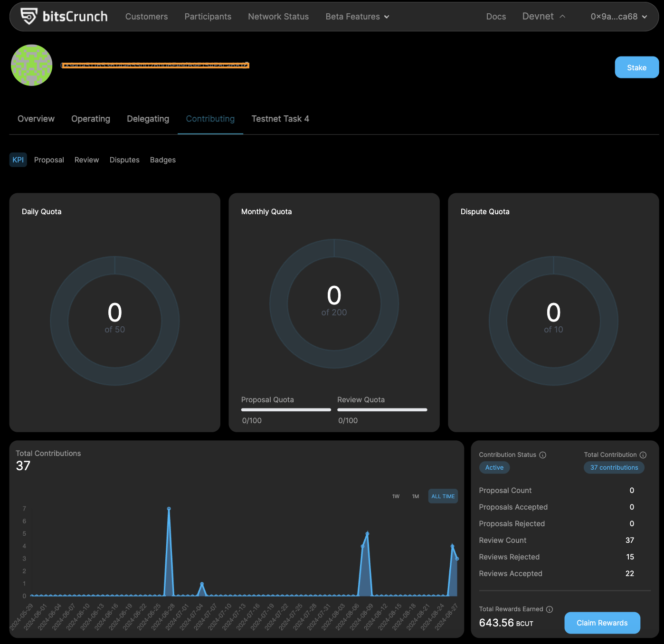Set chart range to ALL TIME
Viewport: 664px width, 644px height.
pos(443,496)
